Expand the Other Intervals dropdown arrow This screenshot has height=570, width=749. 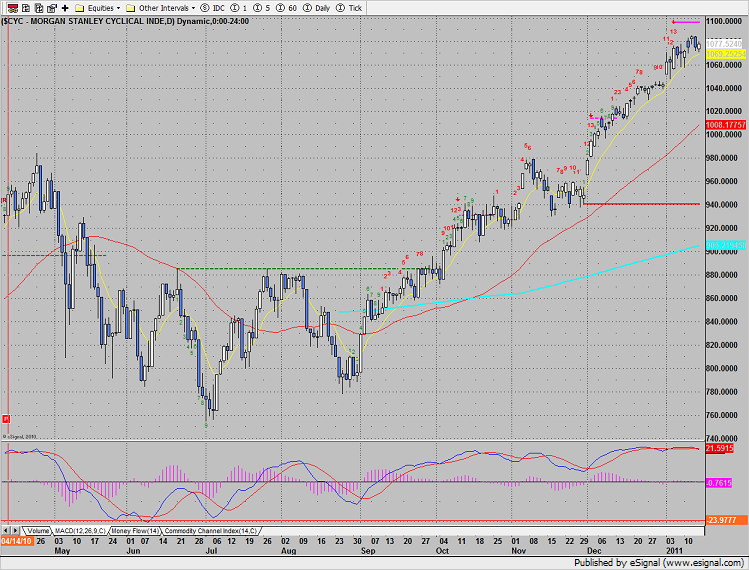point(193,8)
